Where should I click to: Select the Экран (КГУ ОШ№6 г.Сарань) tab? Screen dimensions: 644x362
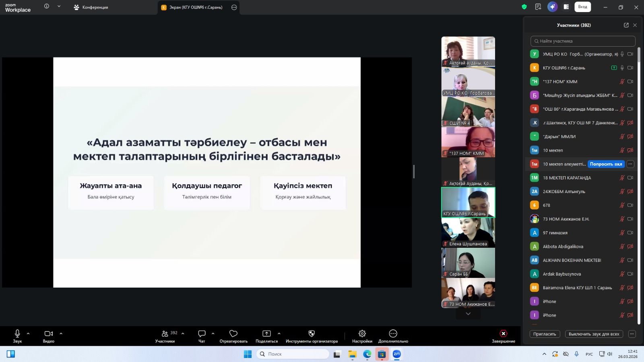pyautogui.click(x=195, y=7)
